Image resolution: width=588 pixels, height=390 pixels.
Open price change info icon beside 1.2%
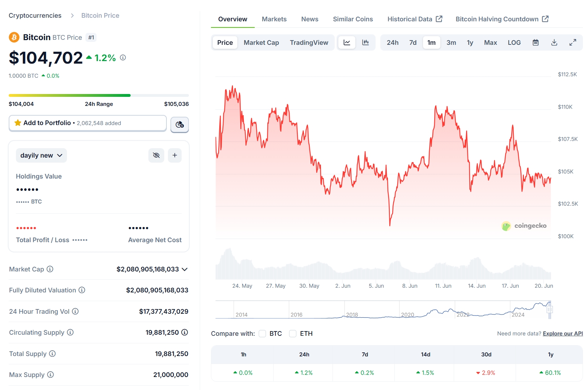coord(123,57)
